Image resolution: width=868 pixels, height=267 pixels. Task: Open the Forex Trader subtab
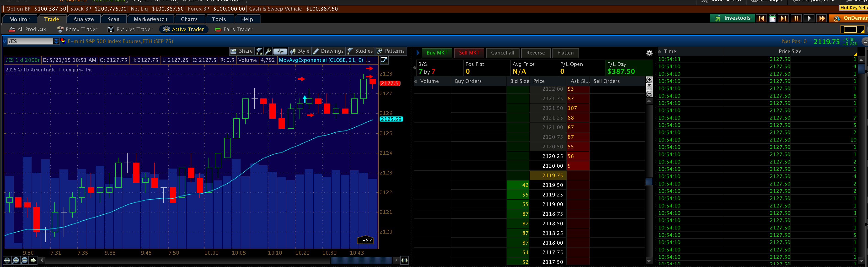(x=77, y=29)
